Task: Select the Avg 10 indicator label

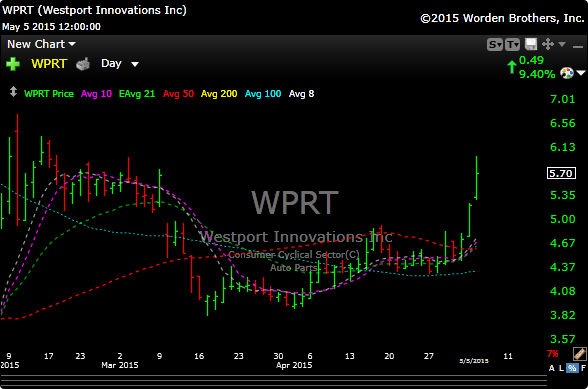Action: click(x=96, y=94)
